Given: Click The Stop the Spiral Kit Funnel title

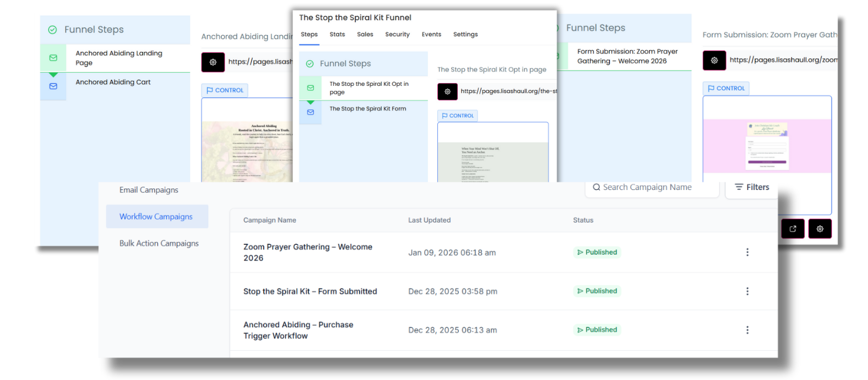Looking at the screenshot, I should (355, 18).
